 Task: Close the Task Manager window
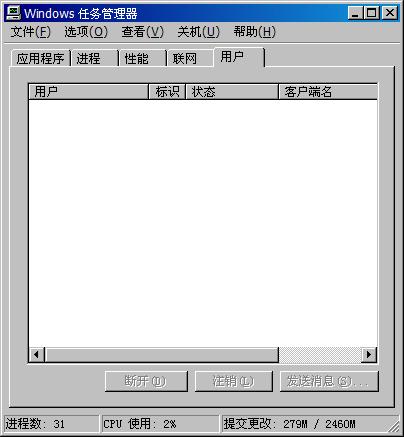coord(389,13)
